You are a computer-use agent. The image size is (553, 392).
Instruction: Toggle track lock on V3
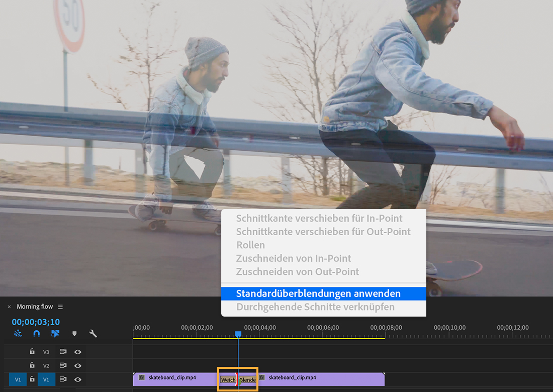click(32, 351)
